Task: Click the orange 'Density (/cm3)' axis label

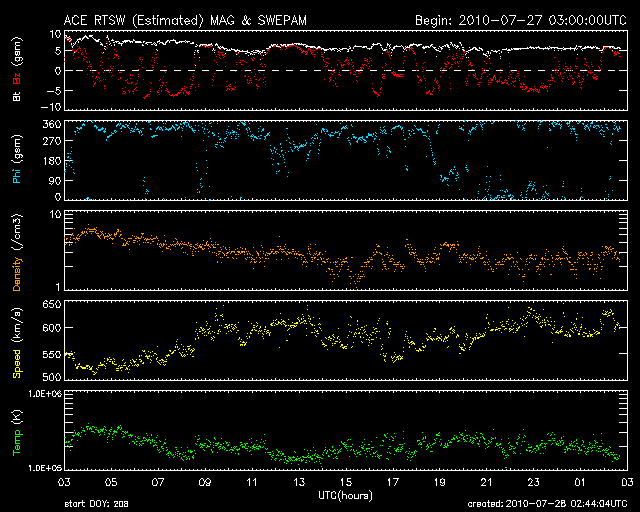Action: [x=17, y=252]
